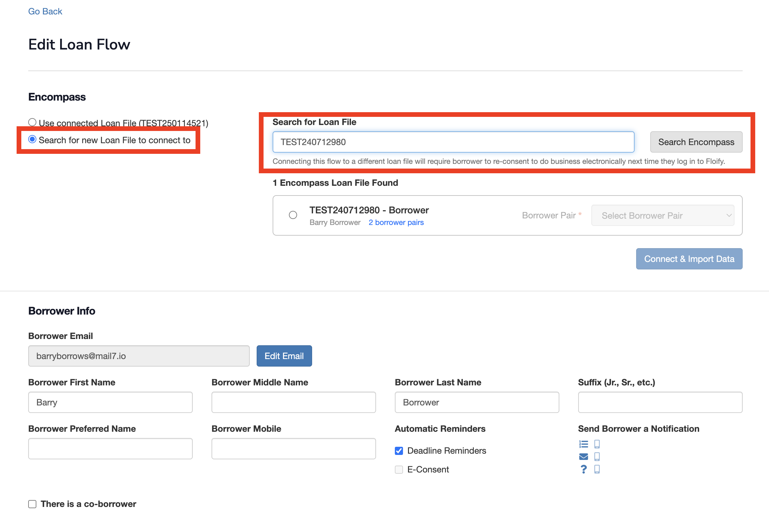Click phone icon beside numbered list icon
This screenshot has width=769, height=532.
(x=597, y=444)
